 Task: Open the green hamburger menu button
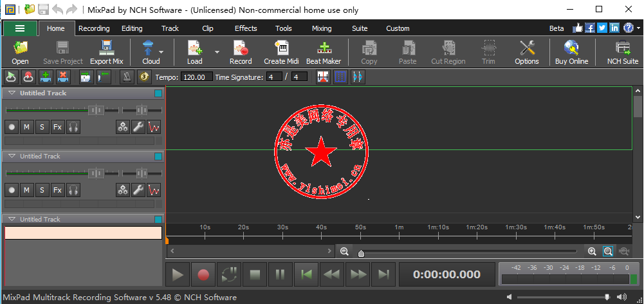click(x=20, y=28)
